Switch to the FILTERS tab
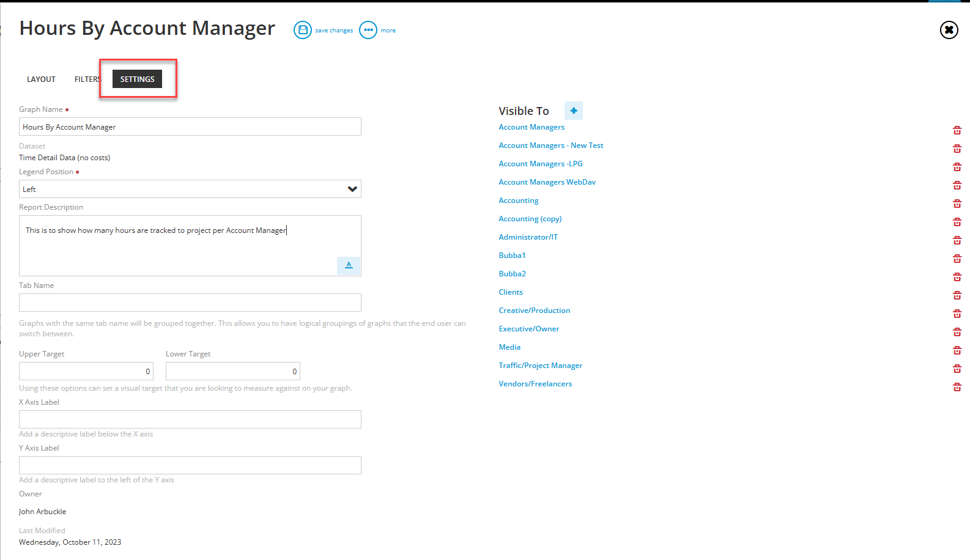 point(87,79)
